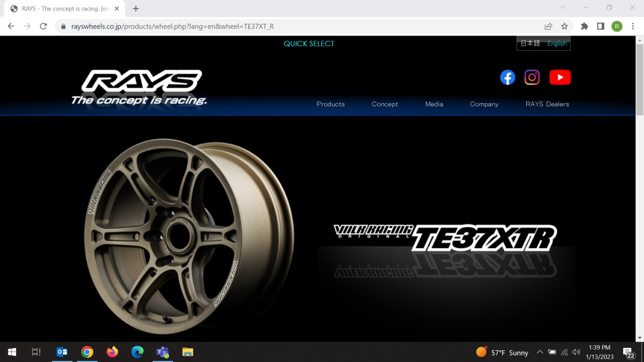The image size is (644, 362).
Task: Open Task View on the taskbar
Action: click(x=36, y=352)
